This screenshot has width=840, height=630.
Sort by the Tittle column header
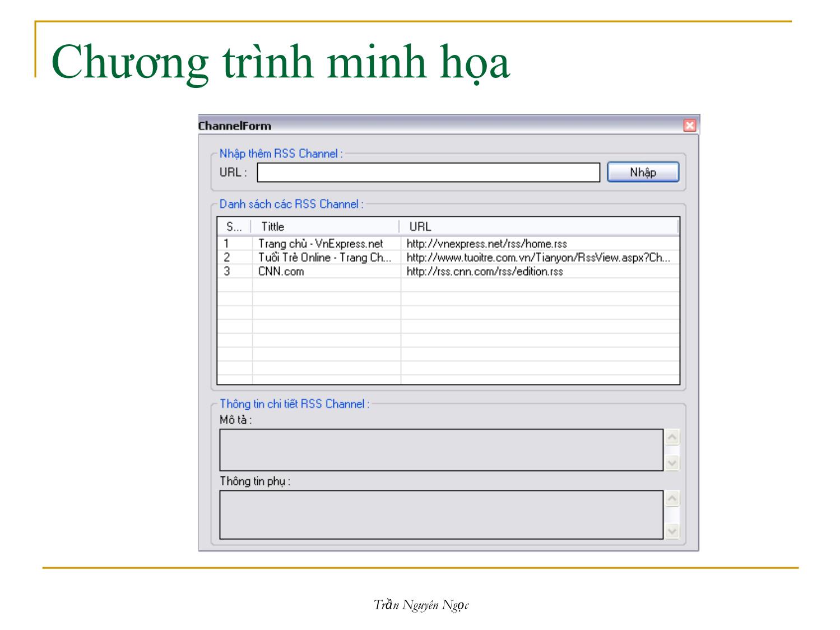pyautogui.click(x=325, y=227)
